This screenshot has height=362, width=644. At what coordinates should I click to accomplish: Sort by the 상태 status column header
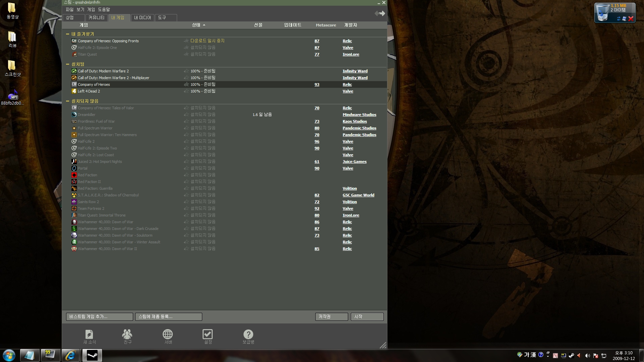196,25
